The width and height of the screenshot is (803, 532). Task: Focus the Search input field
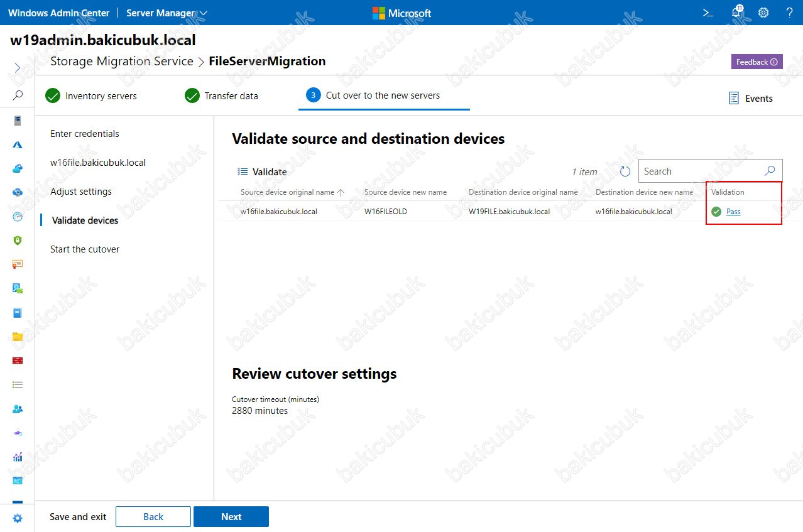[702, 171]
